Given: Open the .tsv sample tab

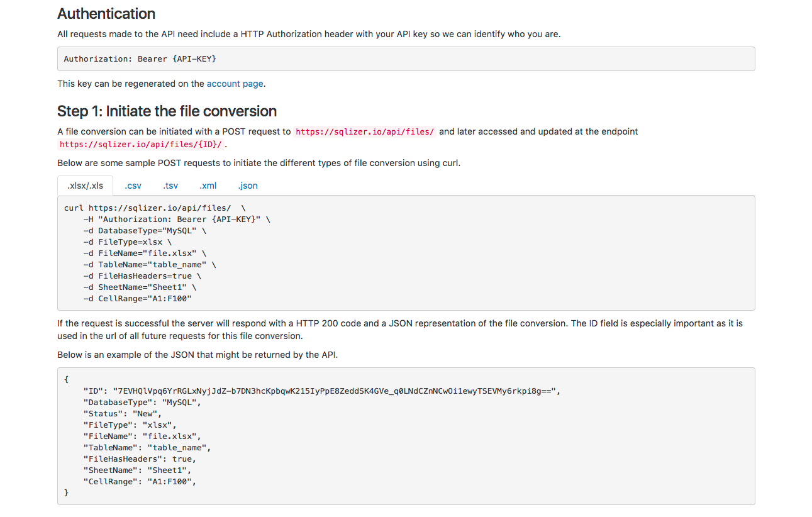Looking at the screenshot, I should tap(170, 186).
